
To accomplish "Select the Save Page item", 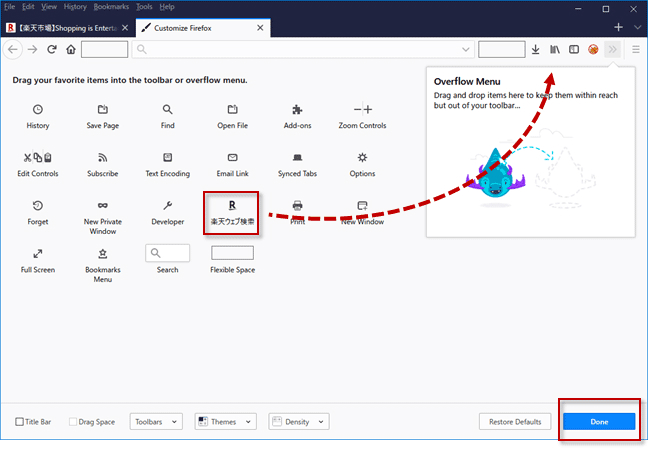I will [102, 116].
